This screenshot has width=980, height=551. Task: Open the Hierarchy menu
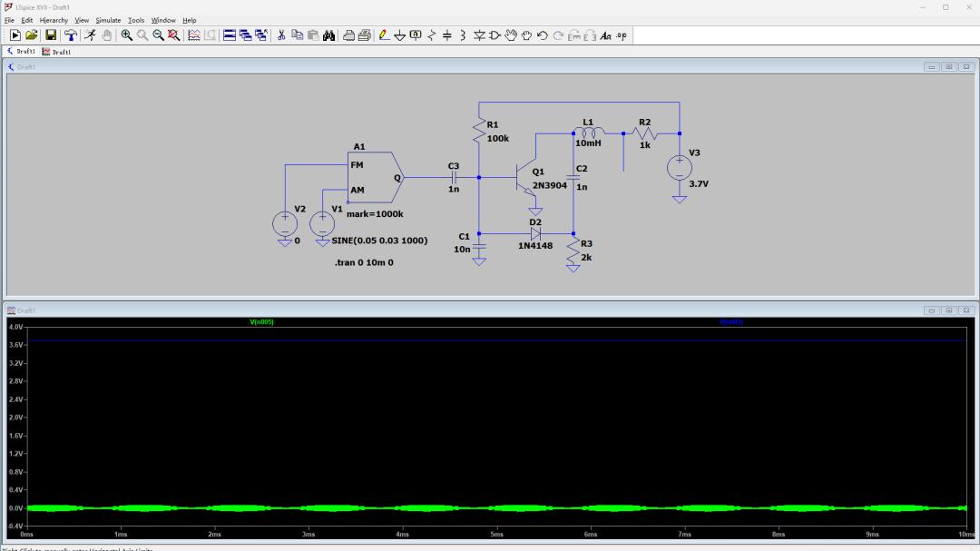(x=54, y=20)
